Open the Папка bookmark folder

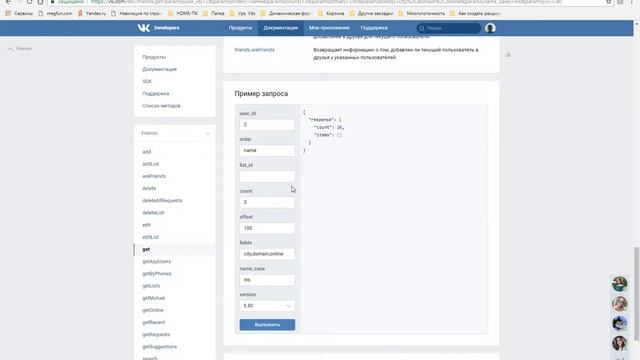click(x=213, y=13)
